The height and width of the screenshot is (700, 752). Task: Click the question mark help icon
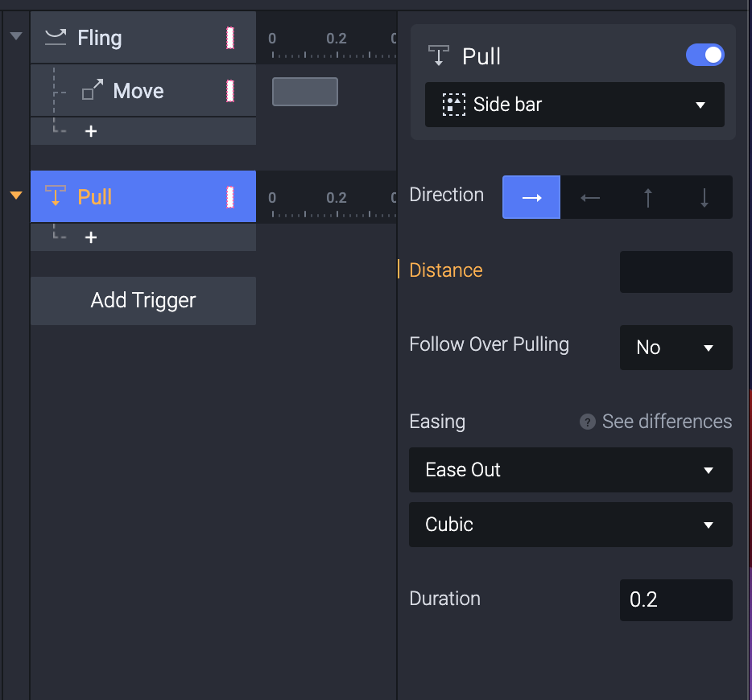coord(588,422)
